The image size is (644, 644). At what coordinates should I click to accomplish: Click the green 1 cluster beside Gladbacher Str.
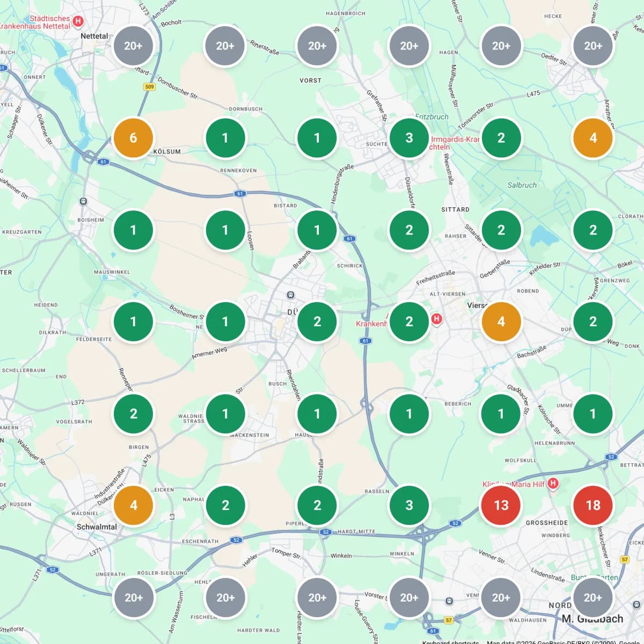point(501,413)
